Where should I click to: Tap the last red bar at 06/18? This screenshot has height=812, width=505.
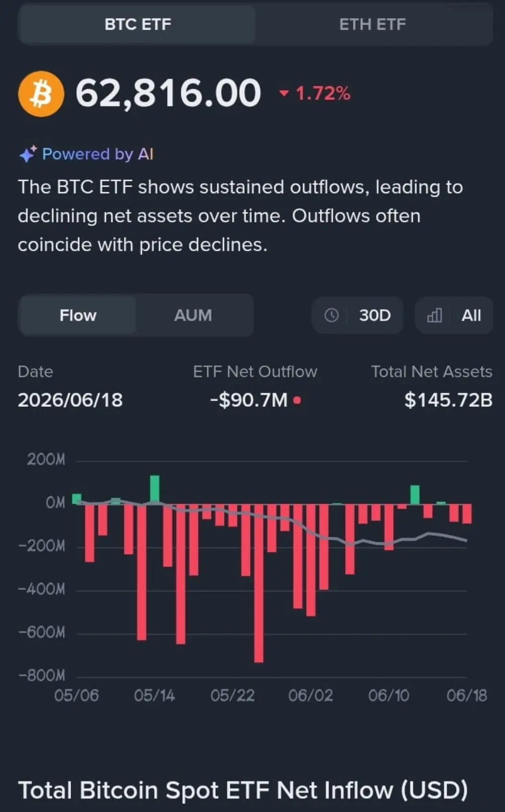coord(467,513)
